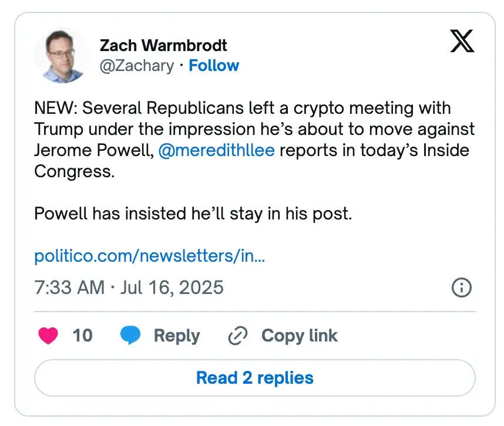Viewport: 504px width, 426px height.
Task: Click the blue reply bubble icon
Action: click(x=130, y=336)
